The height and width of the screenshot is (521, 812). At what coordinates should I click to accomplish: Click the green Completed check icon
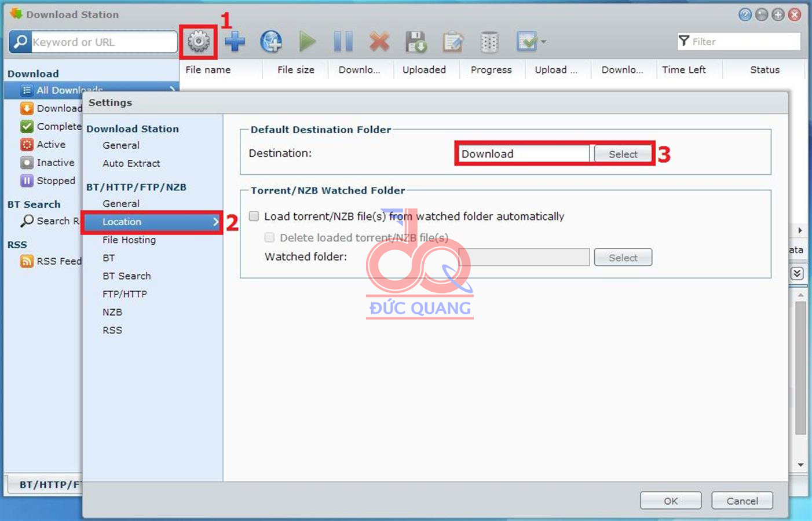click(27, 126)
